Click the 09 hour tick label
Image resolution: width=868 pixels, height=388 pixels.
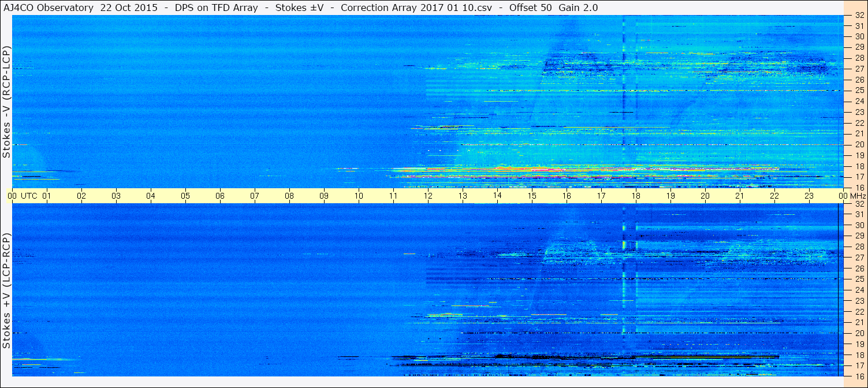coord(324,196)
